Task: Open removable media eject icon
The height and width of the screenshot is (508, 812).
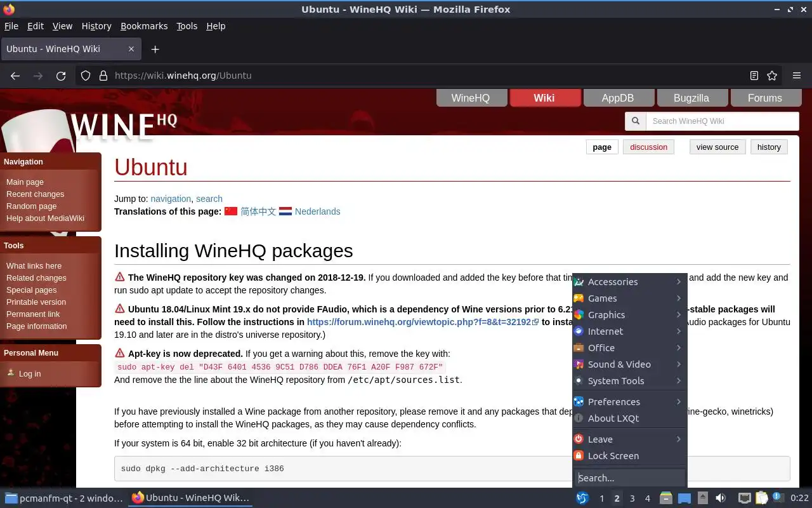Action: [x=703, y=498]
